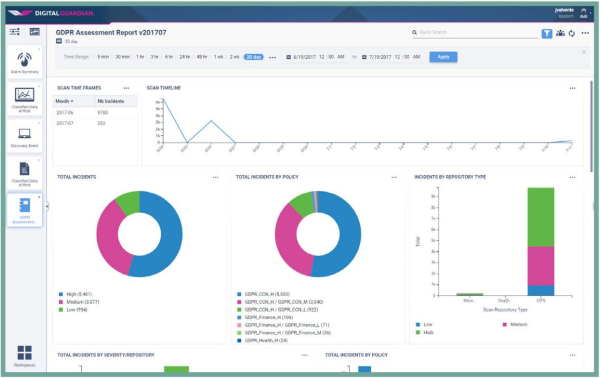Open Classified Data at Risk tile
Viewport: 600px width, 378px height.
tap(24, 99)
